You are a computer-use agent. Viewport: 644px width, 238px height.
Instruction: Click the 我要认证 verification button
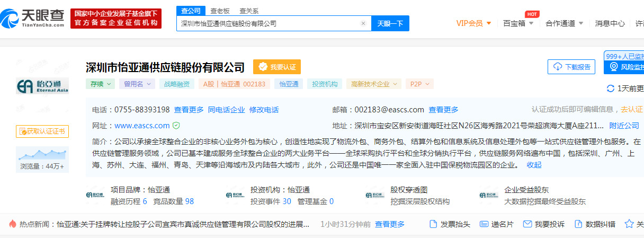point(277,67)
